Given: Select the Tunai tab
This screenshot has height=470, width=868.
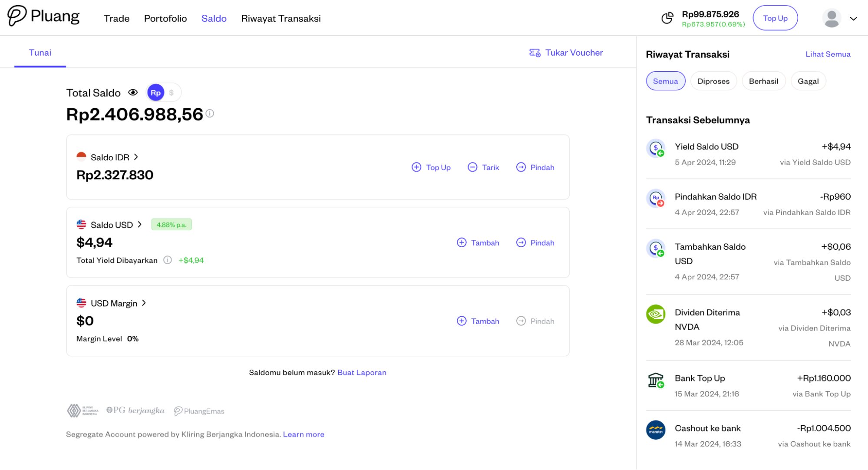Looking at the screenshot, I should tap(40, 53).
